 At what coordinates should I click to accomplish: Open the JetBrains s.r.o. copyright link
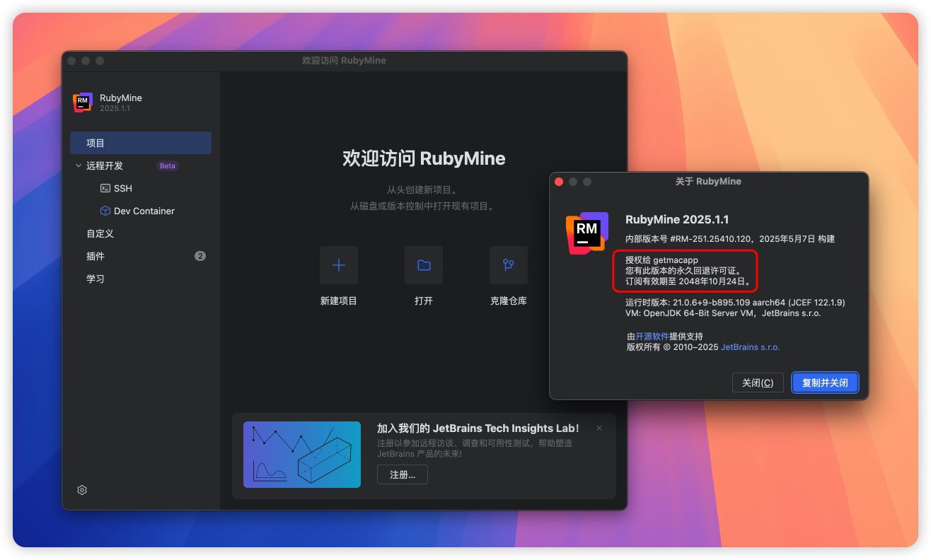click(x=750, y=347)
